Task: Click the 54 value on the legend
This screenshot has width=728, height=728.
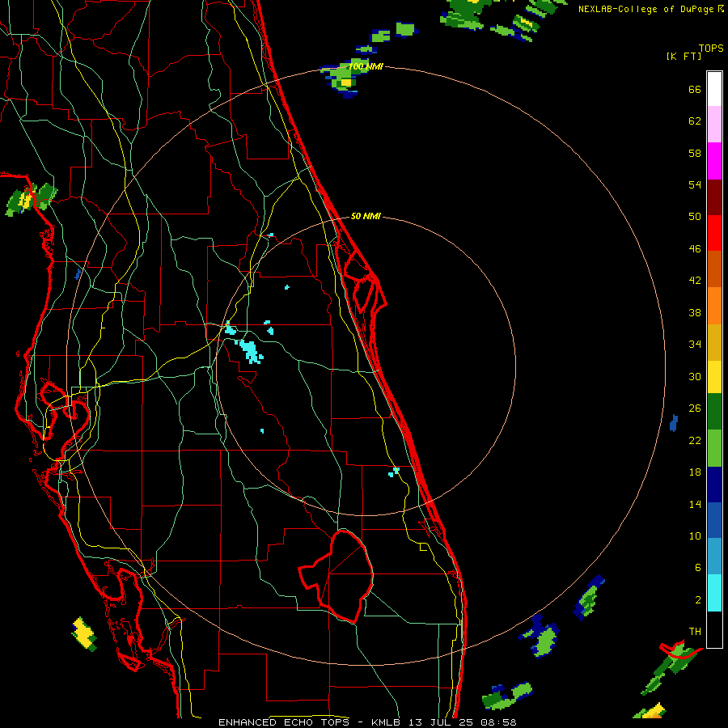Action: [695, 184]
